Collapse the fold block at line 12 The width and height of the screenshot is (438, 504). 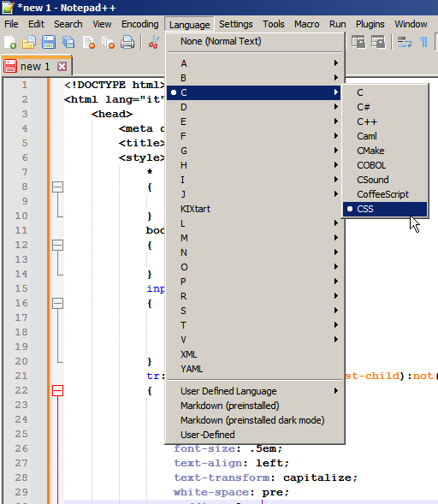pos(57,246)
